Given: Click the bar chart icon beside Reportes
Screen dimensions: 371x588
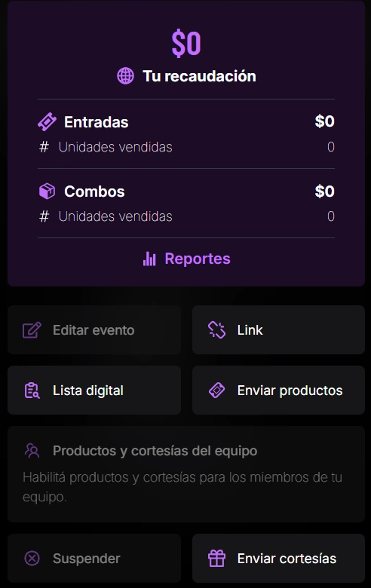Looking at the screenshot, I should click(x=149, y=259).
